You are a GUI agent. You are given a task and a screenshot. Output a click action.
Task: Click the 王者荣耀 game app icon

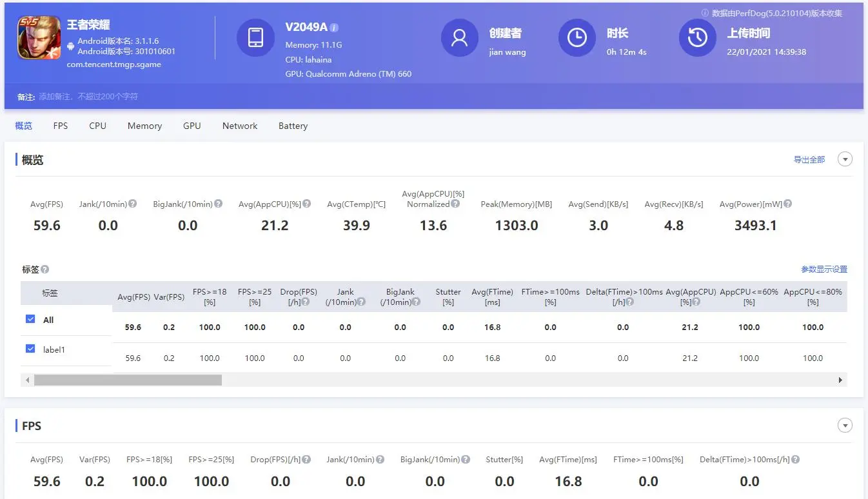point(39,37)
